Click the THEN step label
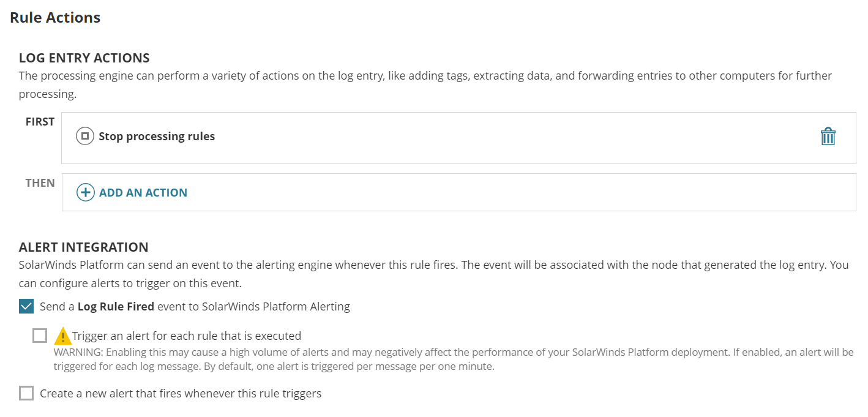This screenshot has width=868, height=417. click(x=40, y=183)
